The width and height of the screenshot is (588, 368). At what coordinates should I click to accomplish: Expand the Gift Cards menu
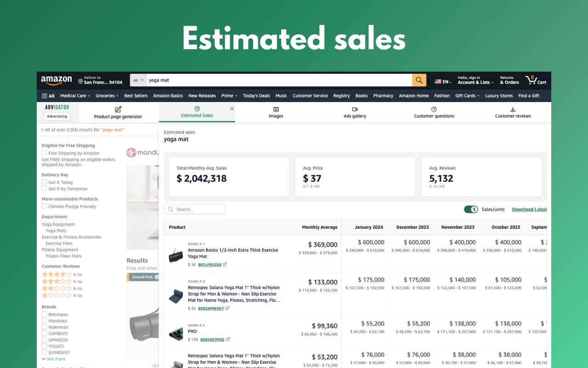coord(467,96)
